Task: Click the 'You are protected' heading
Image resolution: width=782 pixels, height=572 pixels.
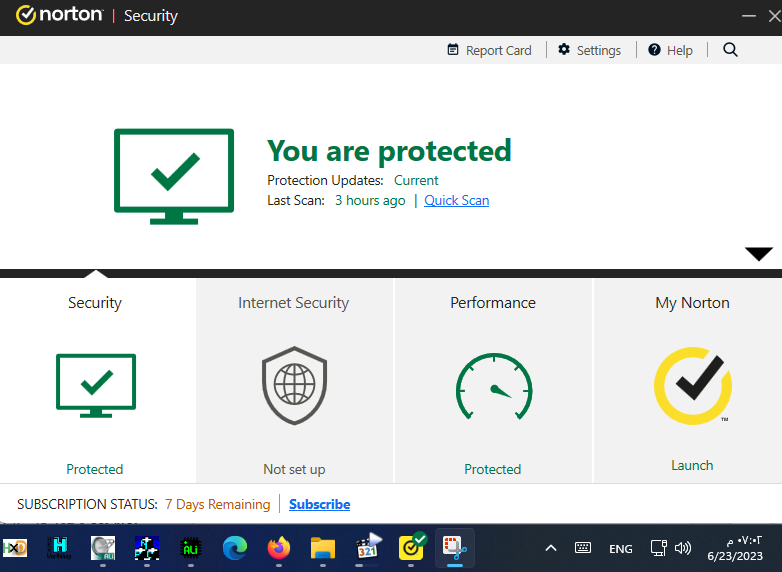Action: coord(390,151)
